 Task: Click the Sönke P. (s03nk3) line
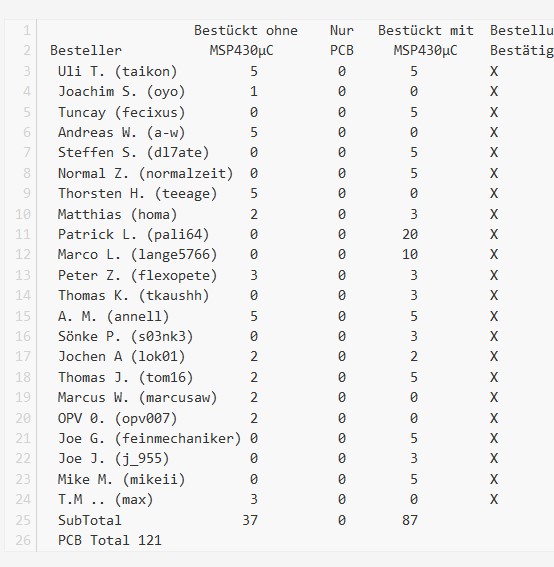125,336
